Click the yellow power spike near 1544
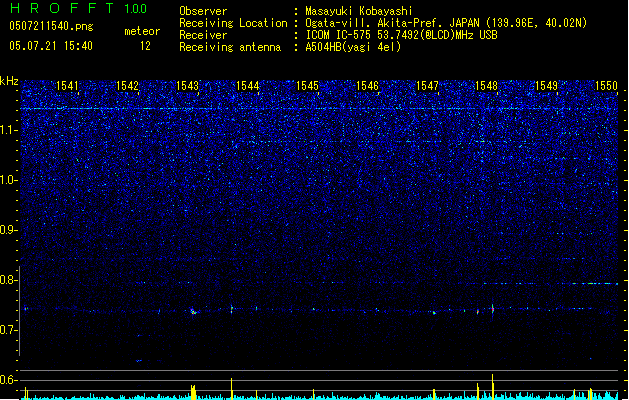629x400 pixels. pyautogui.click(x=231, y=388)
